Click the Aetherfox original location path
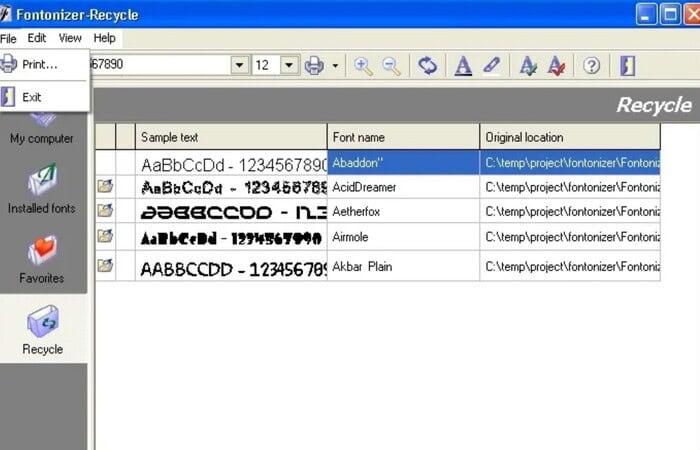The image size is (700, 450). pos(570,211)
